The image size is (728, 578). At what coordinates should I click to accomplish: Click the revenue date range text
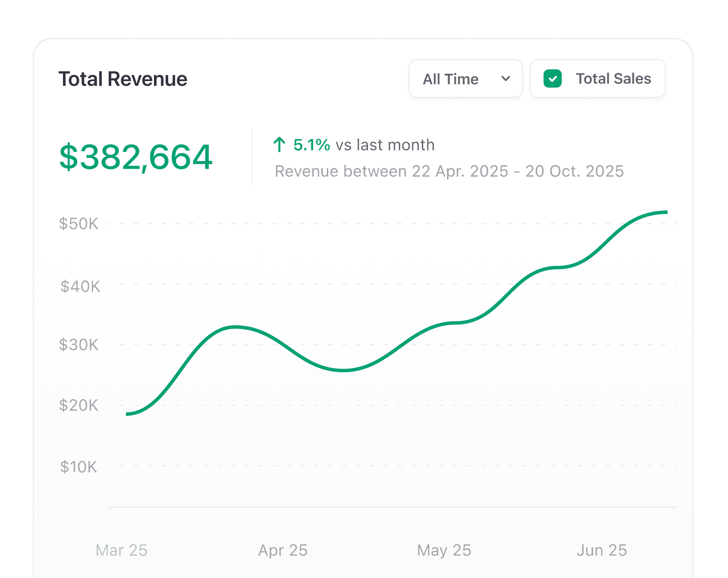point(449,171)
